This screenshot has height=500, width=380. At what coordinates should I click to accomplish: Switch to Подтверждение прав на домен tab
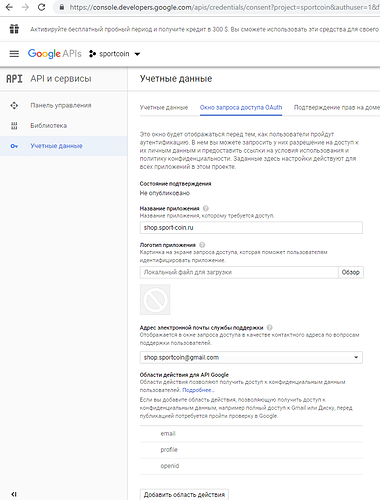pyautogui.click(x=337, y=107)
